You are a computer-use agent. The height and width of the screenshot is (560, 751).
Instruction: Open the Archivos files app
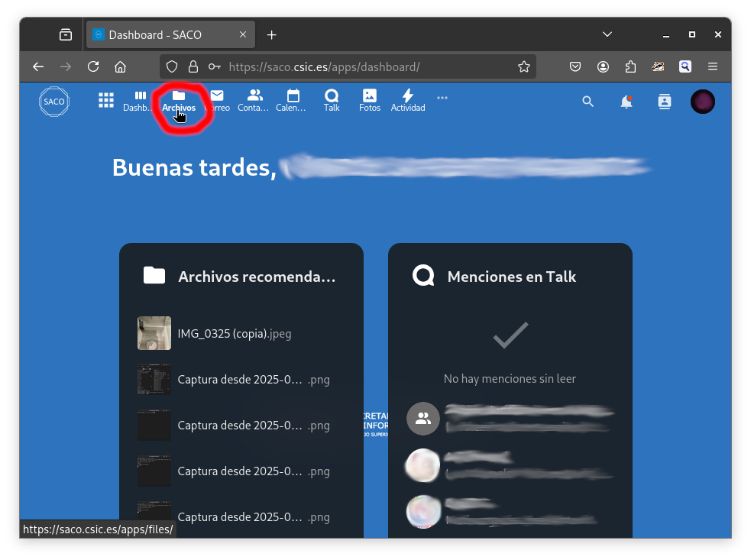[179, 101]
